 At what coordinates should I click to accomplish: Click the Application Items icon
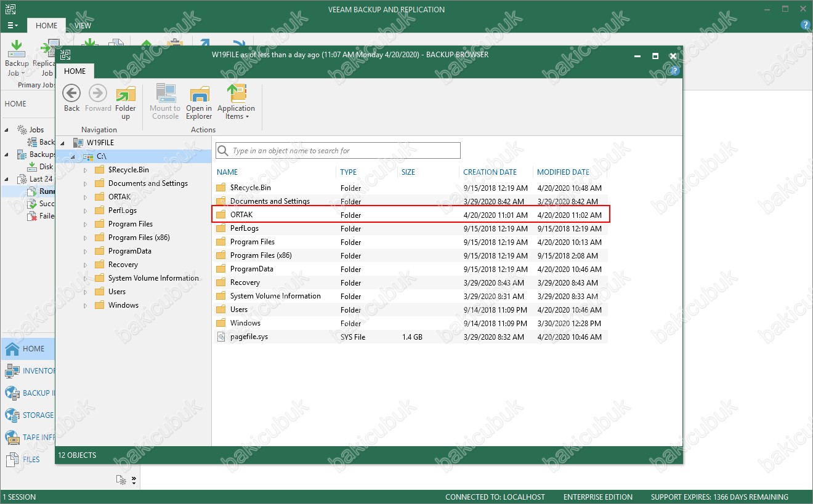click(236, 93)
